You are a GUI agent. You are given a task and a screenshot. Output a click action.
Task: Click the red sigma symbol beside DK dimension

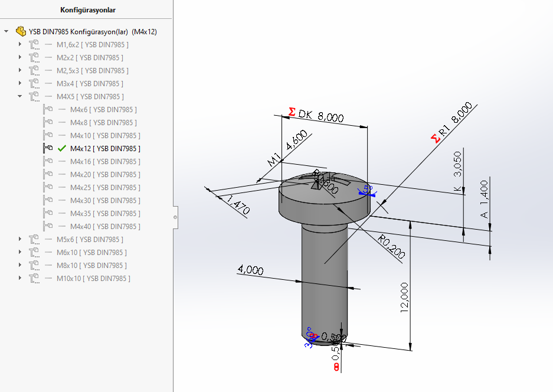click(x=292, y=111)
